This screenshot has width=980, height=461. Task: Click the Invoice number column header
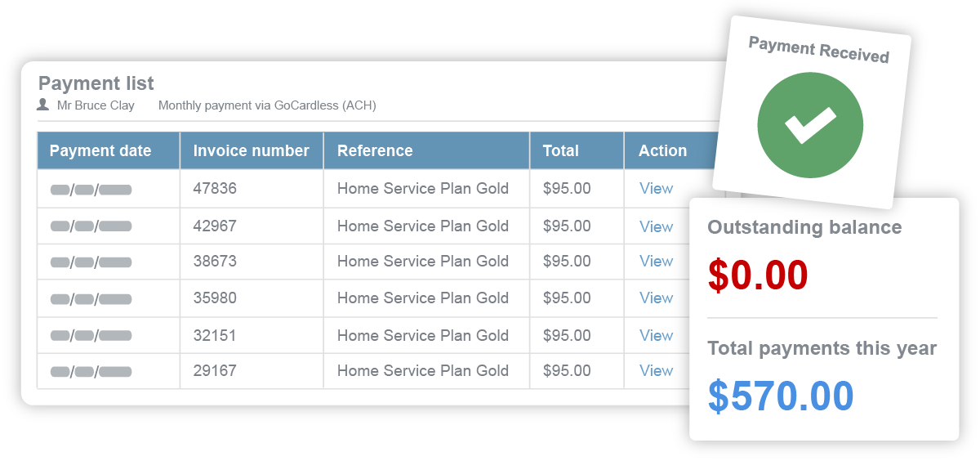coord(251,150)
